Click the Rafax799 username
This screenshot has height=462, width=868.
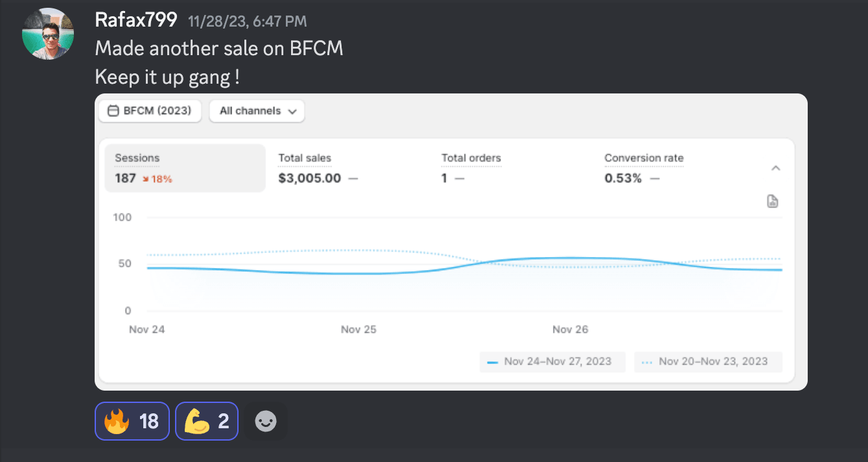pyautogui.click(x=136, y=20)
